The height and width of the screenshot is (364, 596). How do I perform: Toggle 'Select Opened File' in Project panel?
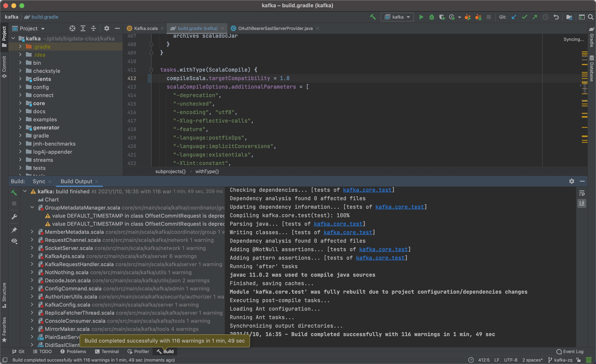pyautogui.click(x=72, y=28)
